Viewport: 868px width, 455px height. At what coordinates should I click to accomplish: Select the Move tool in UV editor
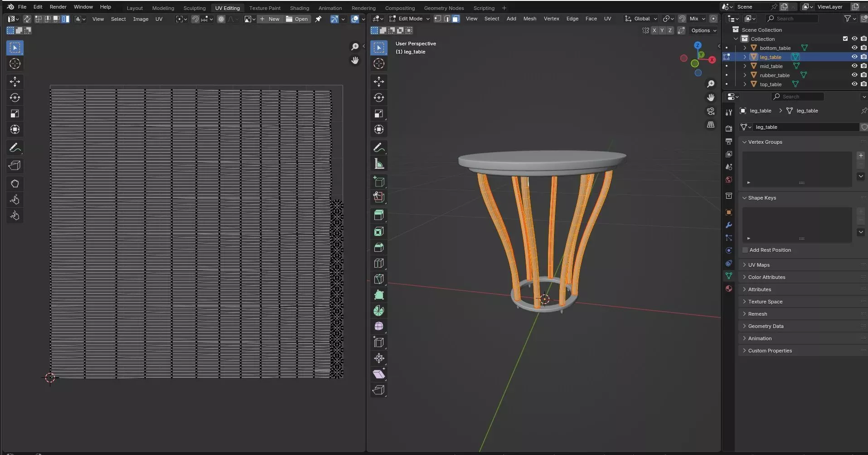15,82
